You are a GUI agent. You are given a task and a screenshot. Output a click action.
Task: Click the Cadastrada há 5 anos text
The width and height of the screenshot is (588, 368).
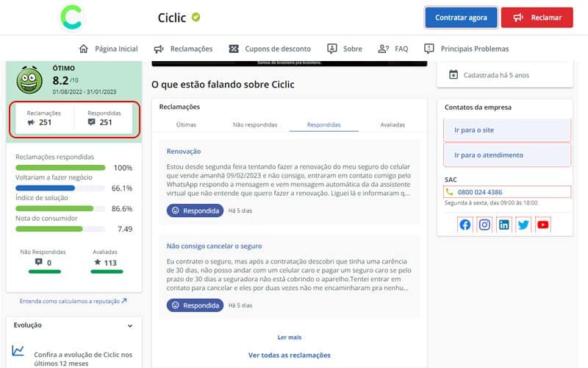coord(496,75)
